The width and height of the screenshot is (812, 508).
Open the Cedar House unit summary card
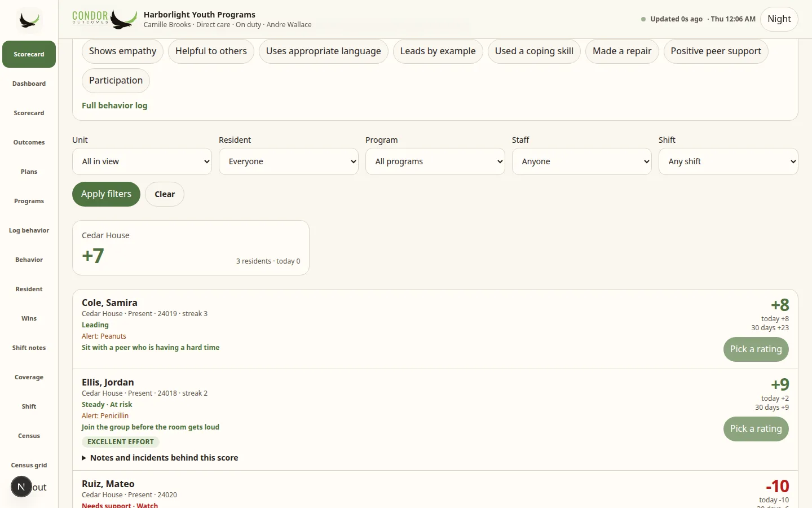(191, 248)
